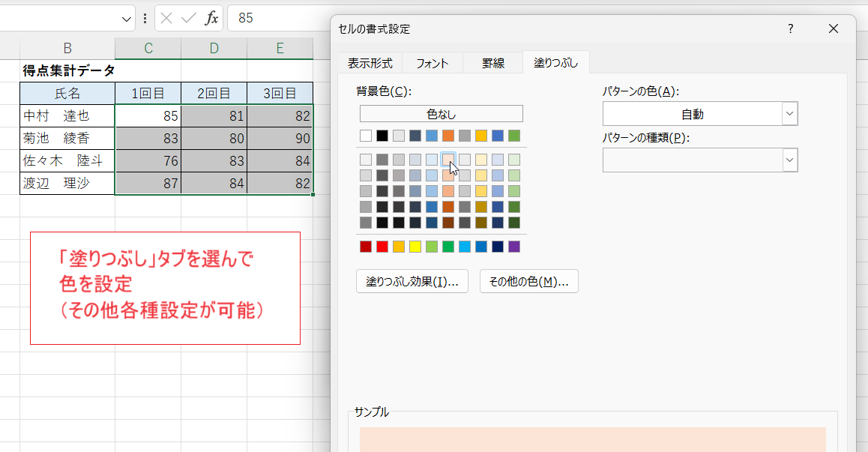
Task: Pick orange-yellow swatch in standard colors
Action: click(x=399, y=247)
